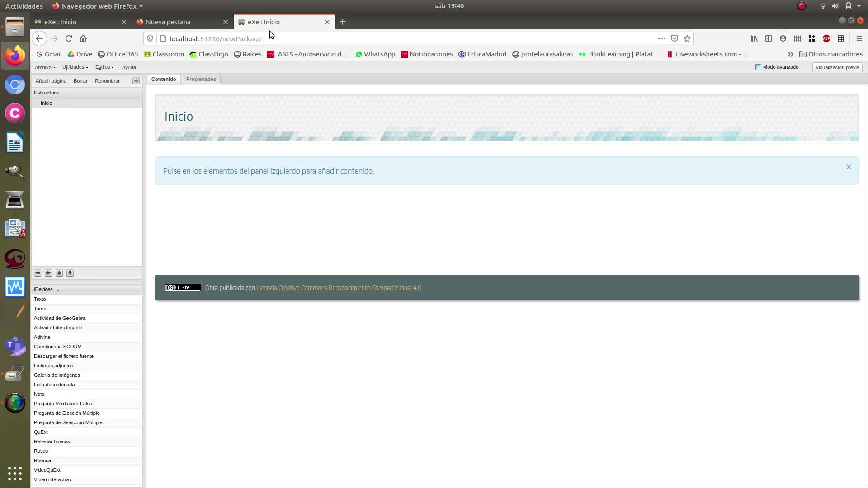Switch to the Propiedades tab
868x488 pixels.
[x=201, y=79]
